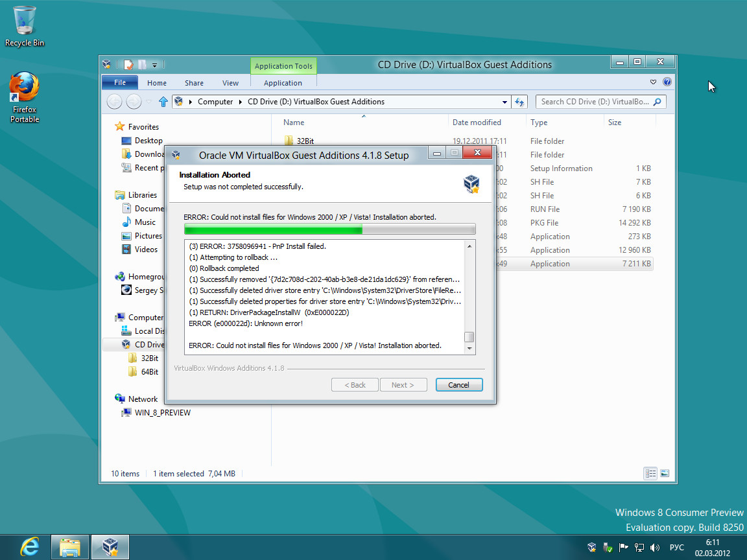Open the Music library in navigation pane

(145, 222)
